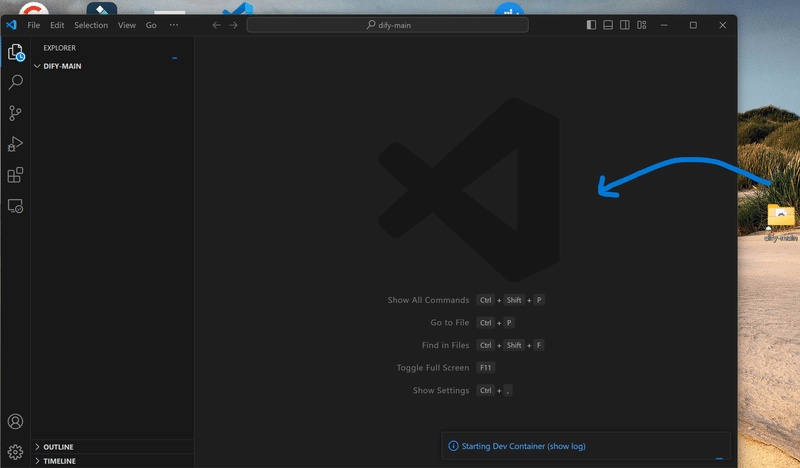The width and height of the screenshot is (800, 468).
Task: Toggle the bottom panel visibility
Action: pyautogui.click(x=608, y=25)
